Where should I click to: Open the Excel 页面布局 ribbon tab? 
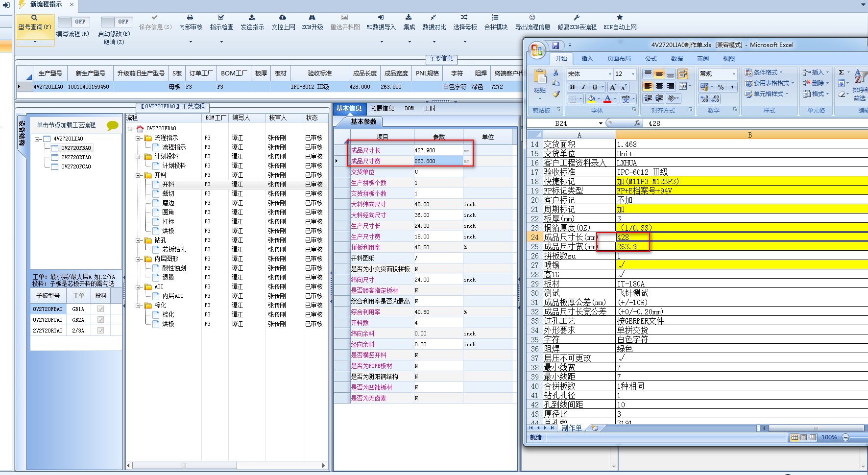[619, 59]
